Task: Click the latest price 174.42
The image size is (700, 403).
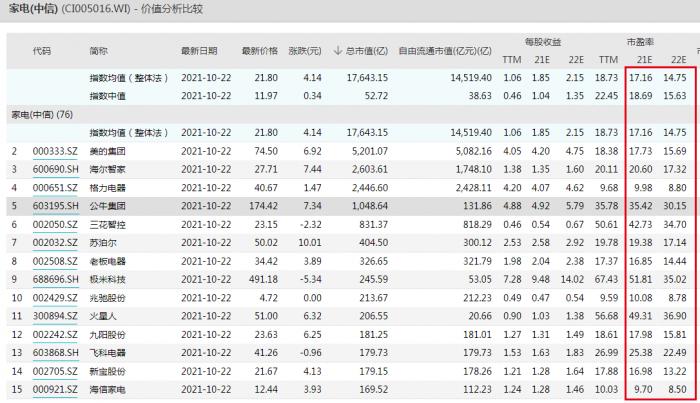Action: [263, 206]
